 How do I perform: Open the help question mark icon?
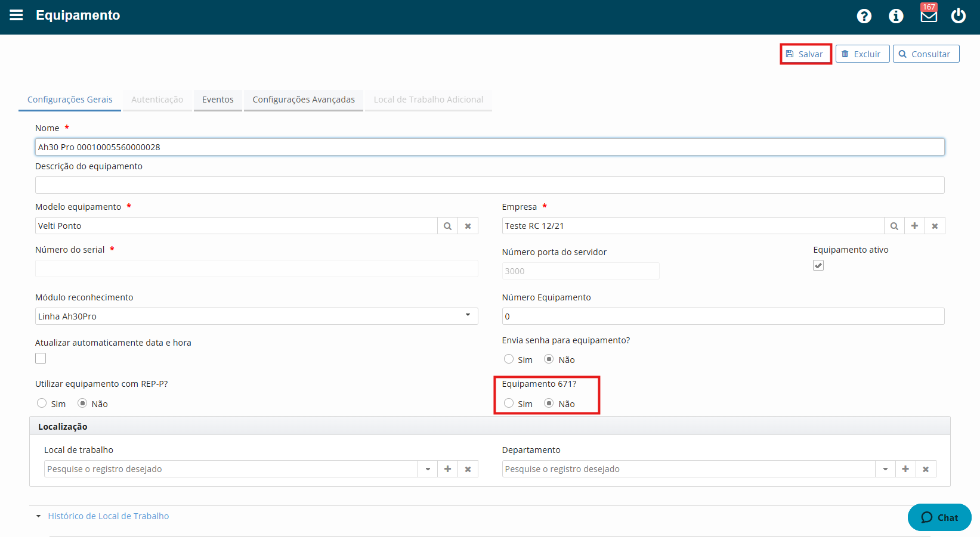click(x=864, y=16)
